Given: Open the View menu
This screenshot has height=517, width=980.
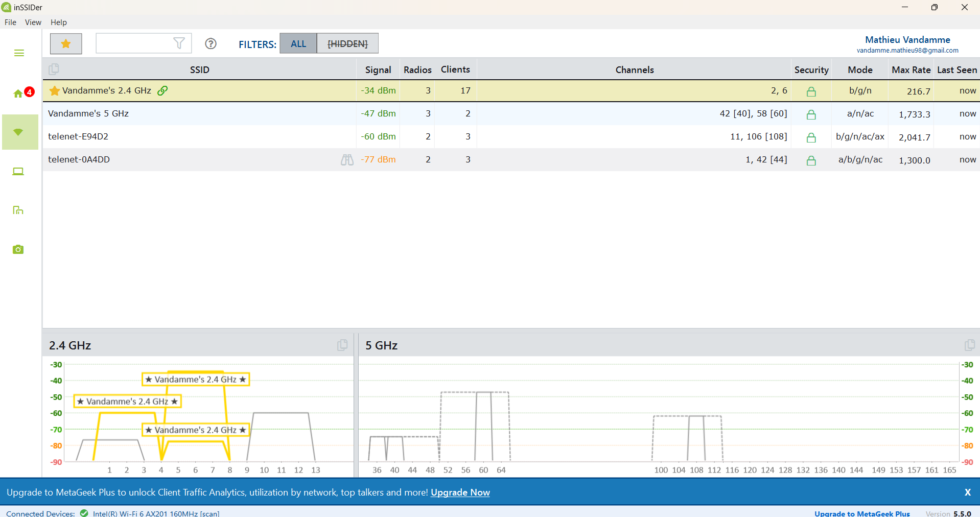Looking at the screenshot, I should 33,22.
